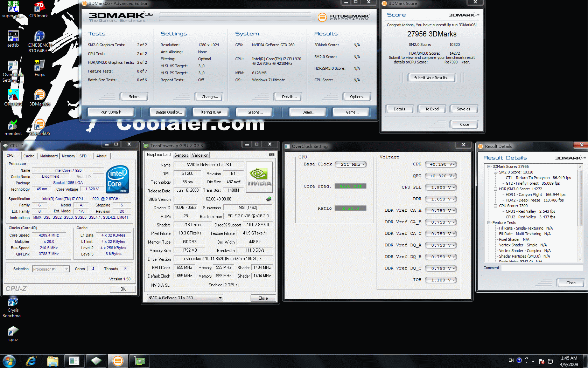Collapse the HDR/SM3.0 Score tree node
The height and width of the screenshot is (368, 588).
(496, 189)
